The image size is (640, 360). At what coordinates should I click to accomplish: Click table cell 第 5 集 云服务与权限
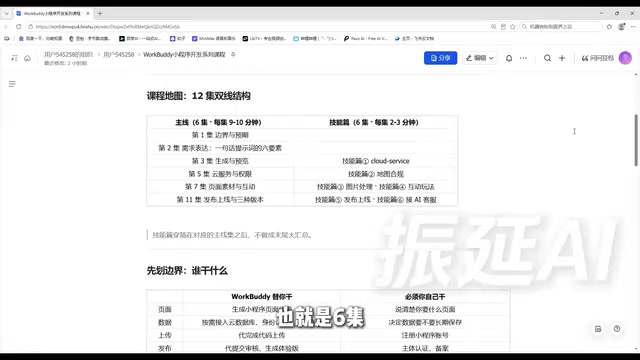click(220, 174)
